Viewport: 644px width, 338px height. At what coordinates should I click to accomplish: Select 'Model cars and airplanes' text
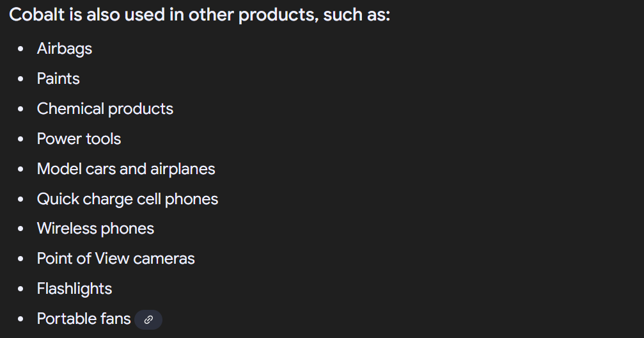(126, 169)
